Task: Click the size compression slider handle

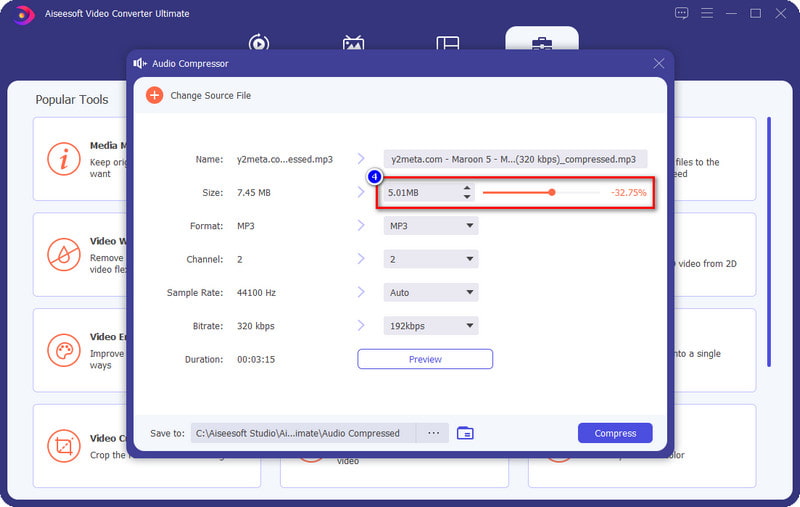Action: point(551,192)
